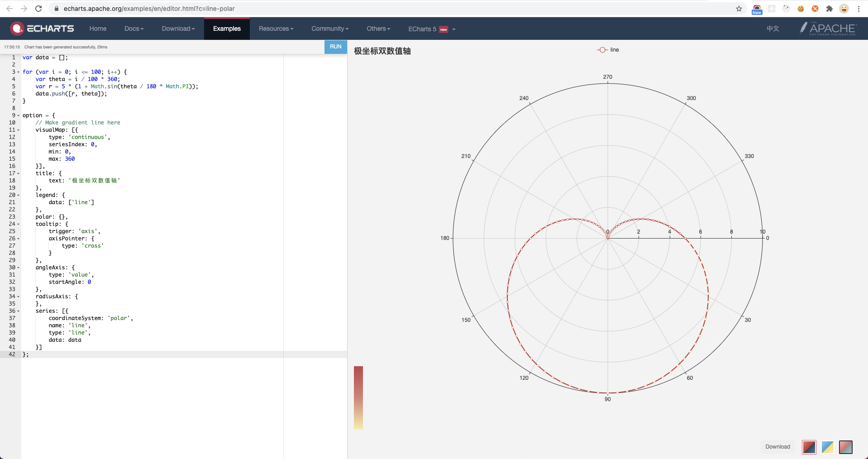Click the visualMap gradient color bar
The height and width of the screenshot is (459, 868).
[358, 397]
